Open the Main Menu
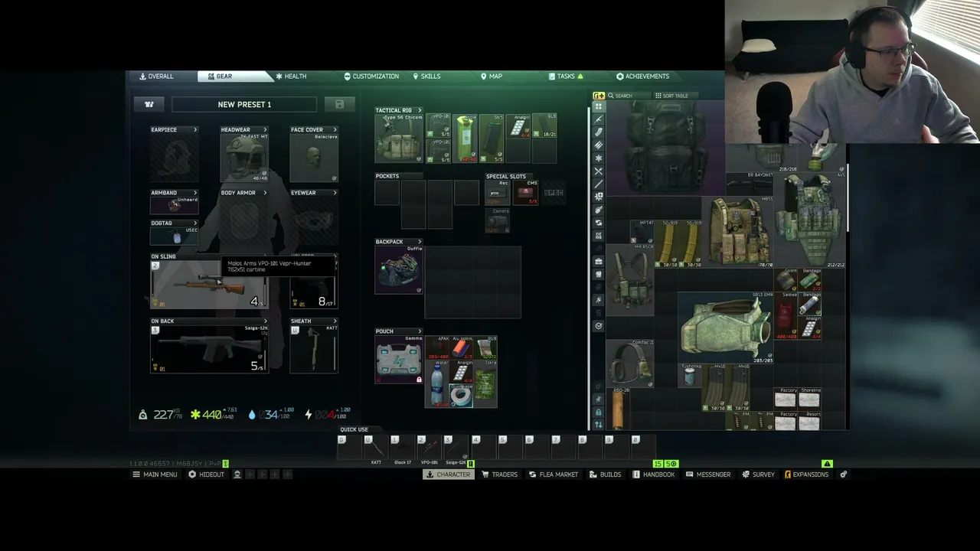980x551 pixels. tap(155, 474)
